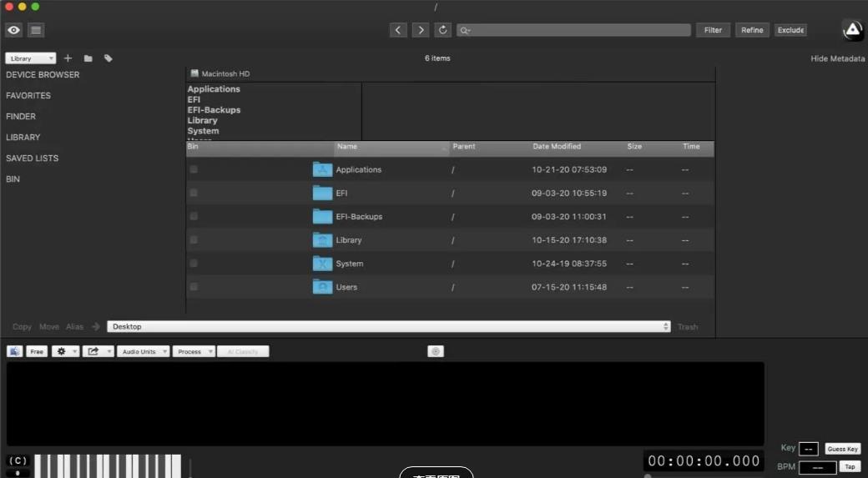Tick the Bin checkbox next to Library folder
The height and width of the screenshot is (478, 868).
point(194,240)
